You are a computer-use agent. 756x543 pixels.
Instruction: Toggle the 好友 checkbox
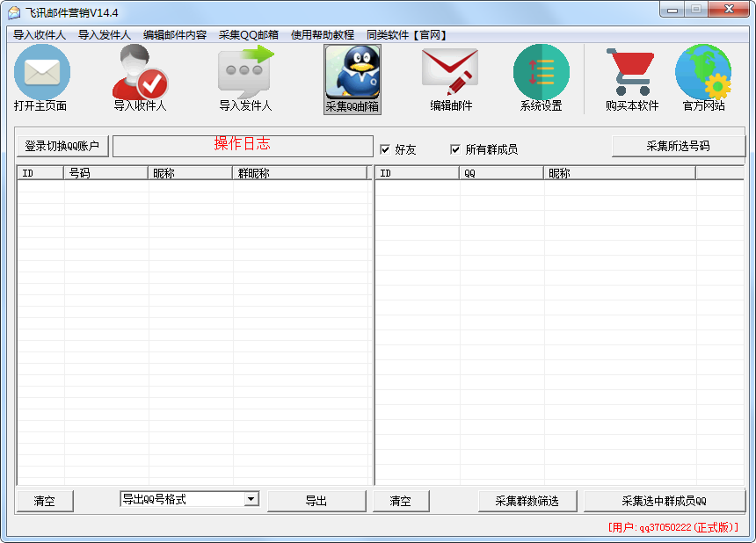click(385, 149)
